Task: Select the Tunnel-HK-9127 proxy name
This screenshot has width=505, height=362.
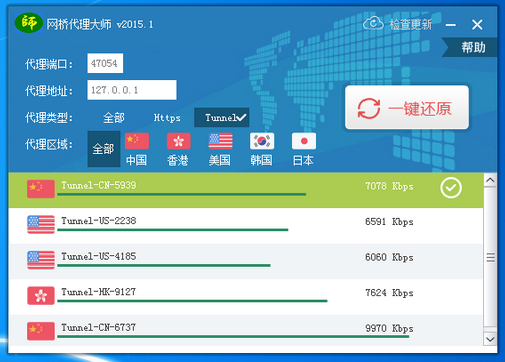Action: click(99, 292)
